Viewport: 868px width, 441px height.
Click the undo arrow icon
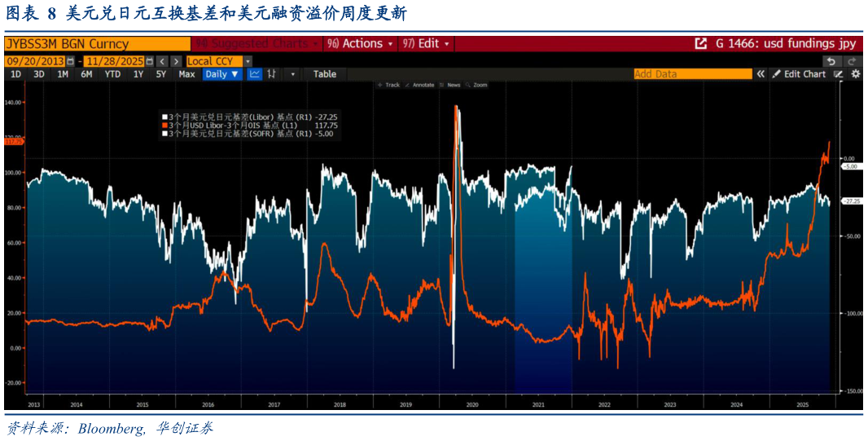point(831,61)
